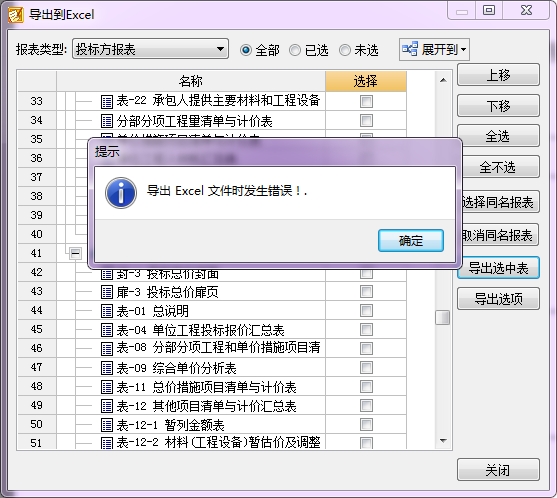
Task: Maximize the 导出到Excel window
Action: click(x=489, y=10)
